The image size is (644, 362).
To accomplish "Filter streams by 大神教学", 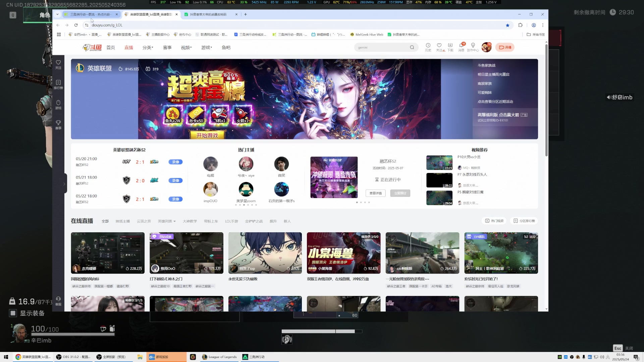I will pos(190,221).
